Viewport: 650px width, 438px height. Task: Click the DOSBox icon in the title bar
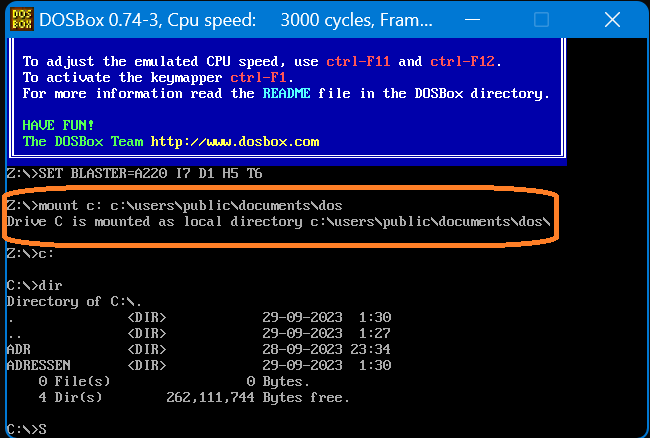point(20,20)
